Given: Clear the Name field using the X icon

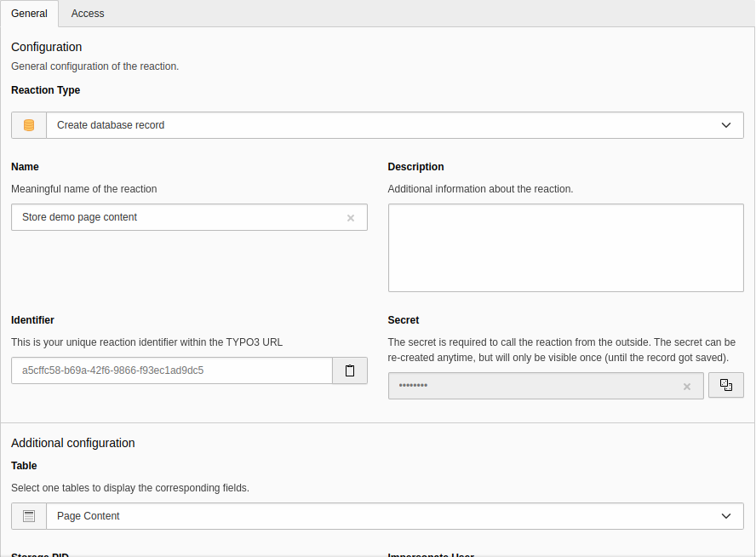Looking at the screenshot, I should coord(350,217).
